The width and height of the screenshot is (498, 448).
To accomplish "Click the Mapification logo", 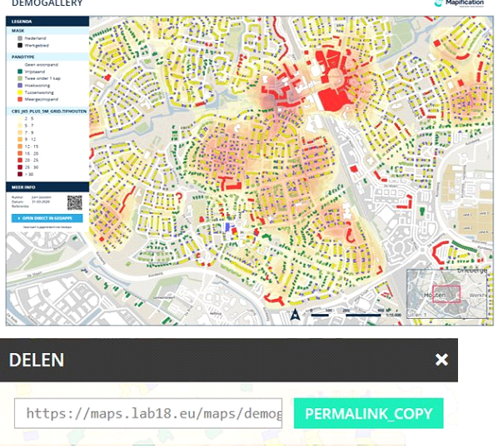I will [x=459, y=3].
